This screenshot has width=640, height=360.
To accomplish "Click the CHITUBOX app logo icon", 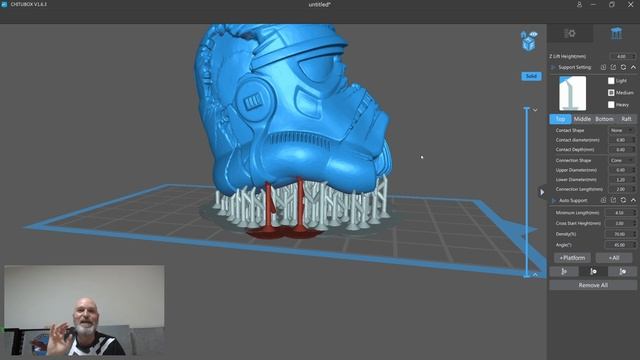I will tap(4, 4).
